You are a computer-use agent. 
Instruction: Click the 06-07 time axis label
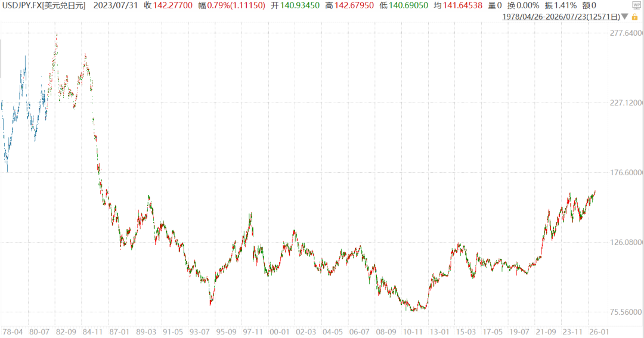pos(360,332)
